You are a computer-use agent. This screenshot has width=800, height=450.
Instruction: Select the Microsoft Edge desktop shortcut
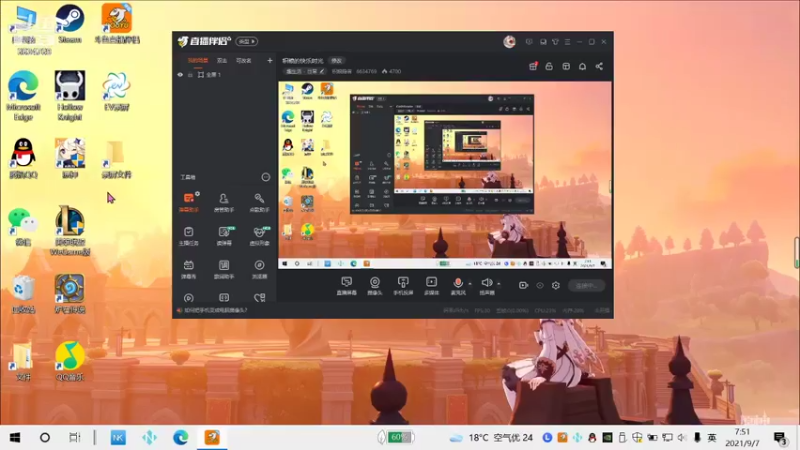pyautogui.click(x=23, y=96)
